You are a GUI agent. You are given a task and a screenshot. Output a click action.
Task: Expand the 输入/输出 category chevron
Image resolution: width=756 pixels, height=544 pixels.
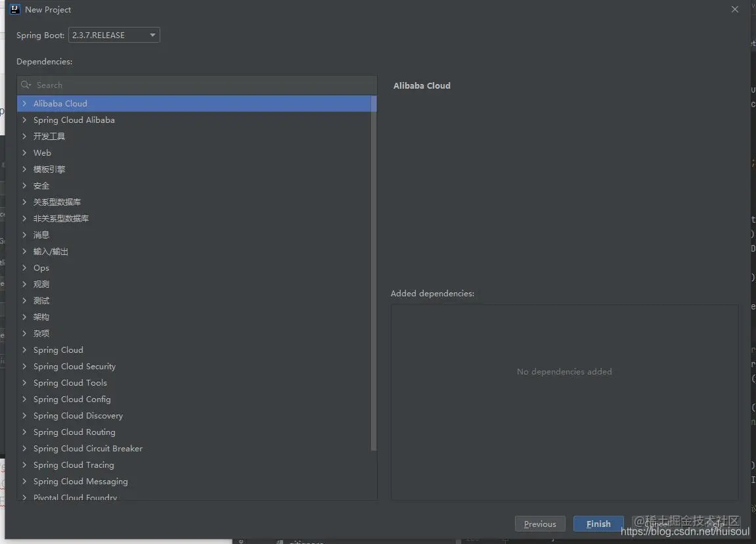coord(24,251)
